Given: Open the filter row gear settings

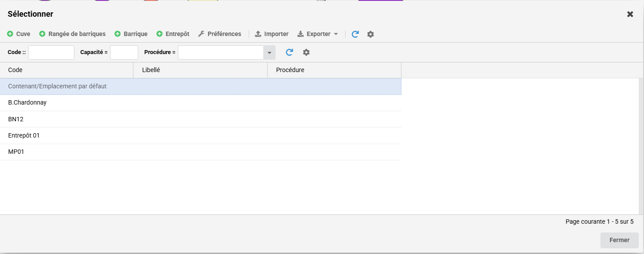Looking at the screenshot, I should tap(306, 52).
